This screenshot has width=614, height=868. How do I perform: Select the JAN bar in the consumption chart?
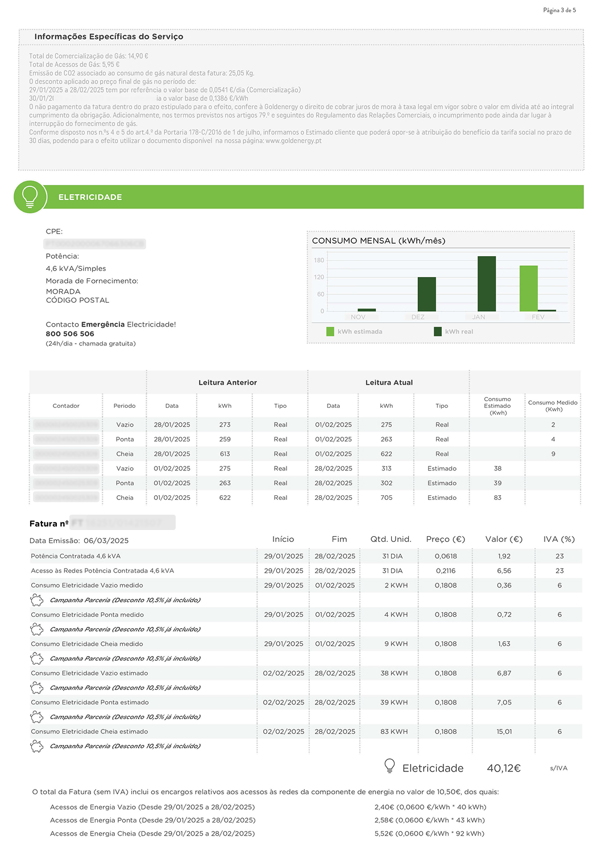click(487, 284)
